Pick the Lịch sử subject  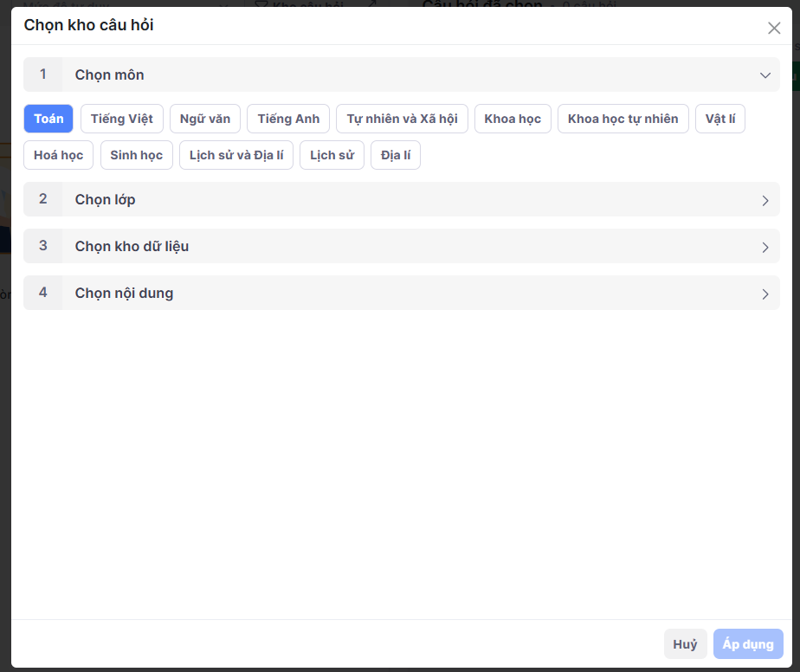[332, 155]
